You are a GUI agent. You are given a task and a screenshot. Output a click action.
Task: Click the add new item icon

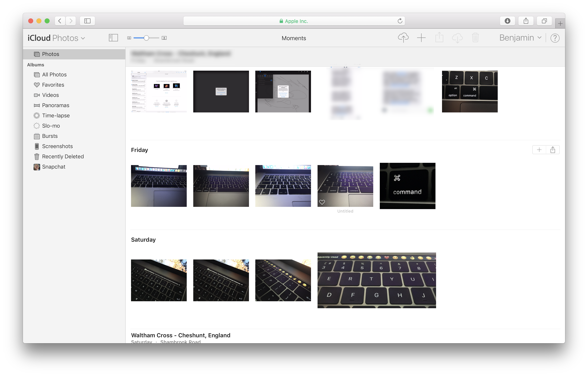click(x=421, y=38)
